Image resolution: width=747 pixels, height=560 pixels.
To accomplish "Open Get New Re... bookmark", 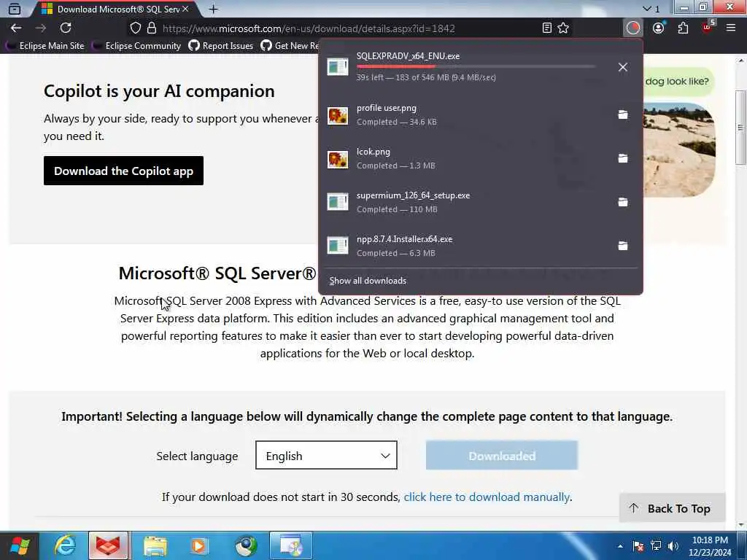I will (x=290, y=46).
